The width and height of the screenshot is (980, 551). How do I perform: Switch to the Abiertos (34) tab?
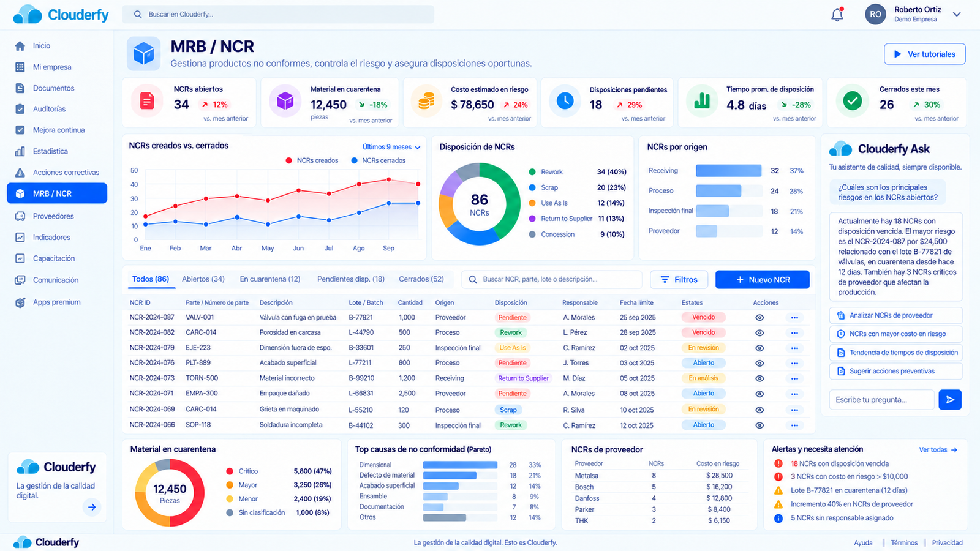point(203,279)
